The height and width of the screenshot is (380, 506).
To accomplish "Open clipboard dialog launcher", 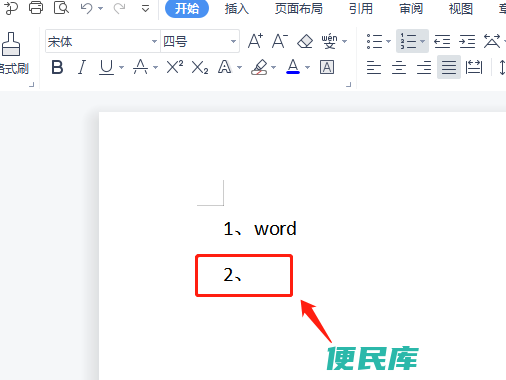I will (x=31, y=85).
